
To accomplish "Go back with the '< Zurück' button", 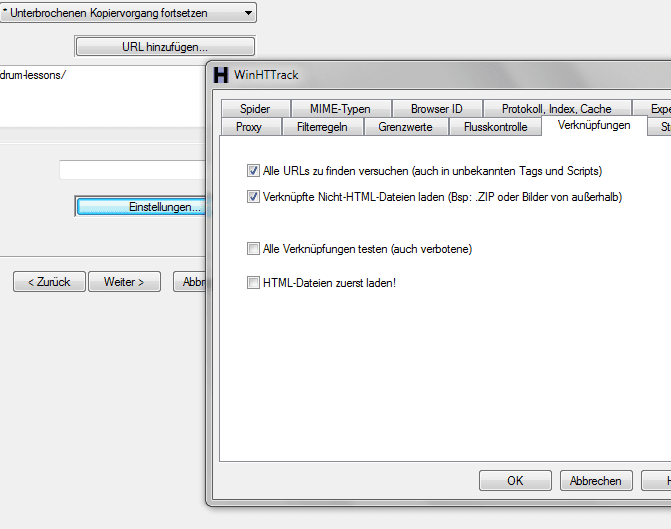I will click(49, 282).
